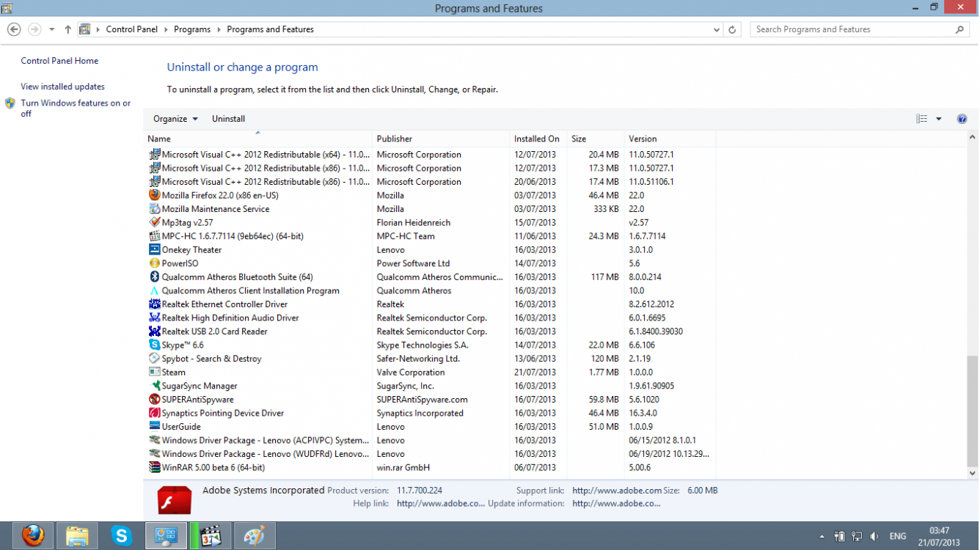
Task: Click the SugarSync Manager icon
Action: 154,385
